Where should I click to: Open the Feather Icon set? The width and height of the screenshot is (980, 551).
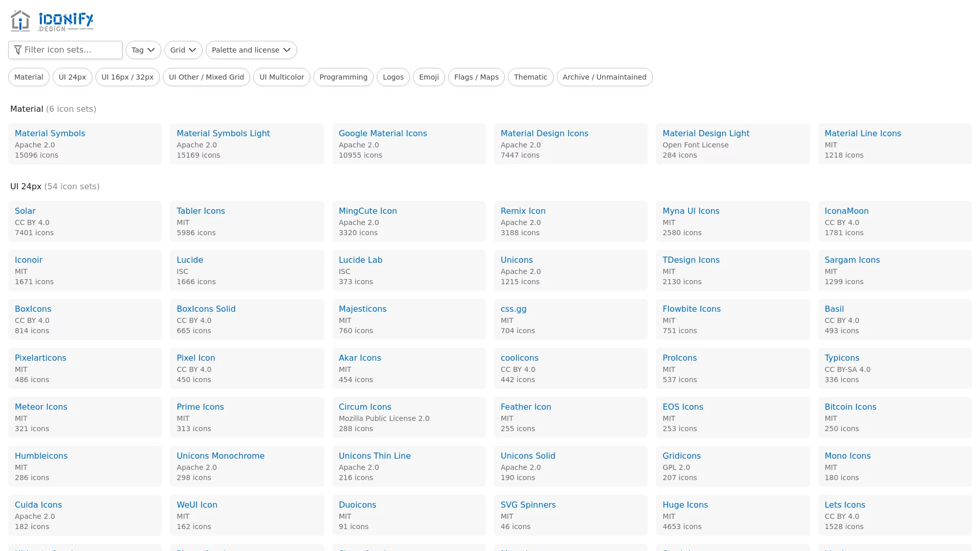tap(526, 407)
